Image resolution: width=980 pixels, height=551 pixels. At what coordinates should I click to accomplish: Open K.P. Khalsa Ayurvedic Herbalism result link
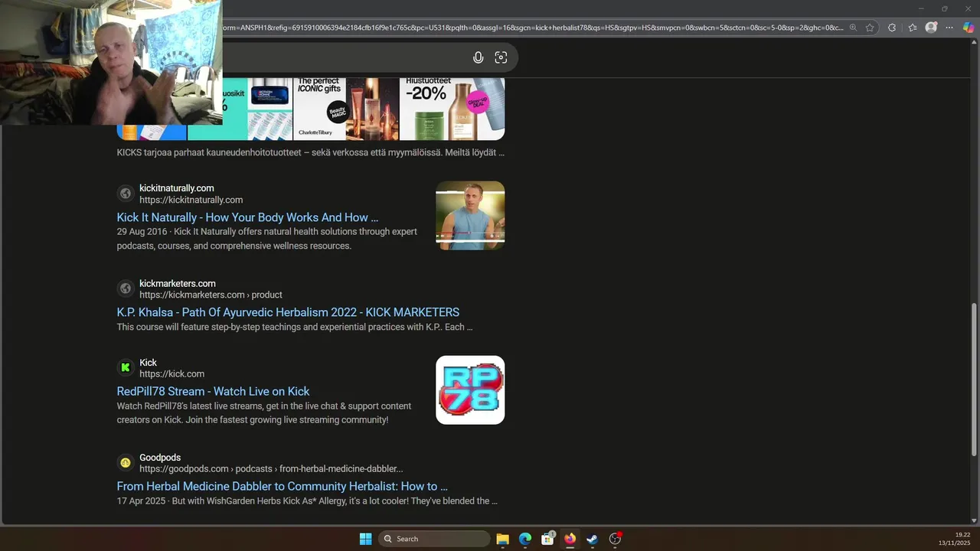[x=288, y=312]
